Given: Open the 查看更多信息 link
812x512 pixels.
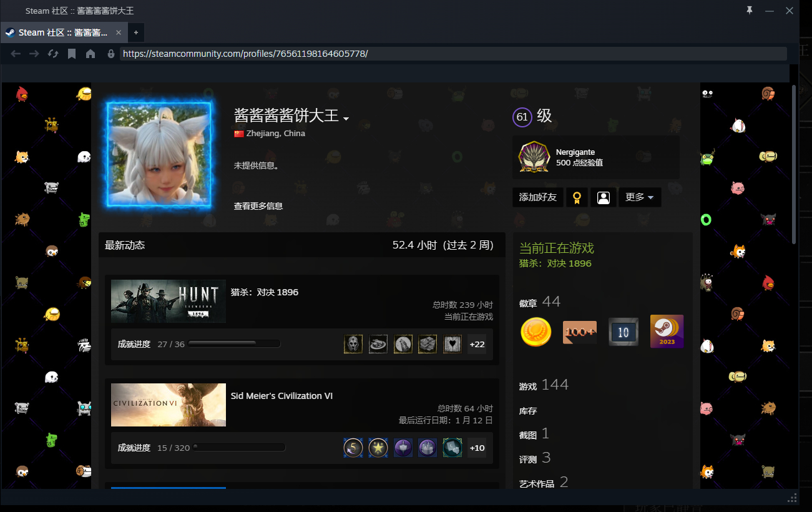Looking at the screenshot, I should (258, 206).
